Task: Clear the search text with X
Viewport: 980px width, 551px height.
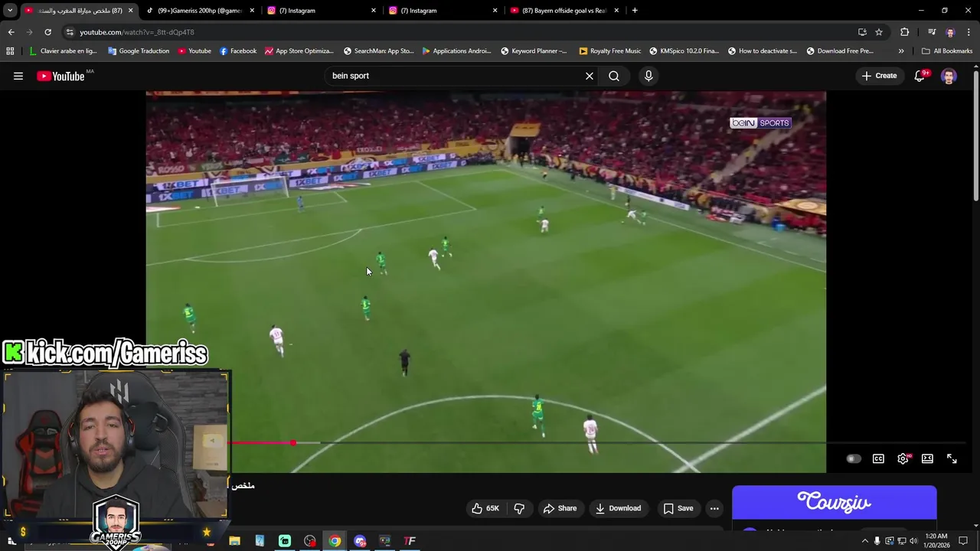Action: tap(590, 76)
